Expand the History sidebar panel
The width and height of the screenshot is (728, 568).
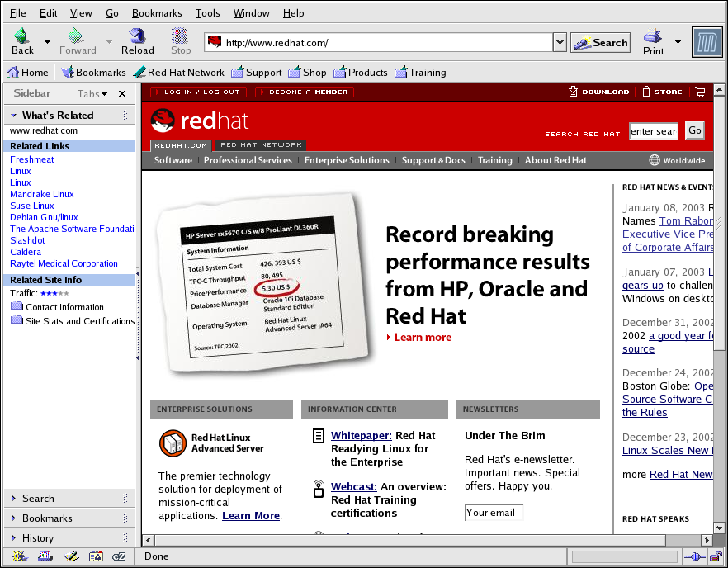(x=37, y=538)
